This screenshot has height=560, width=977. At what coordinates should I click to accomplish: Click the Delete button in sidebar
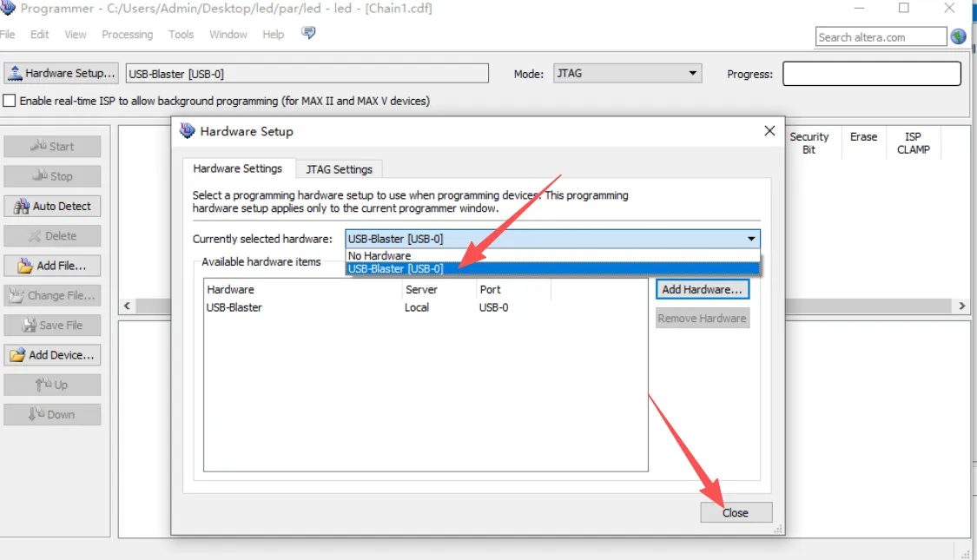tap(52, 236)
